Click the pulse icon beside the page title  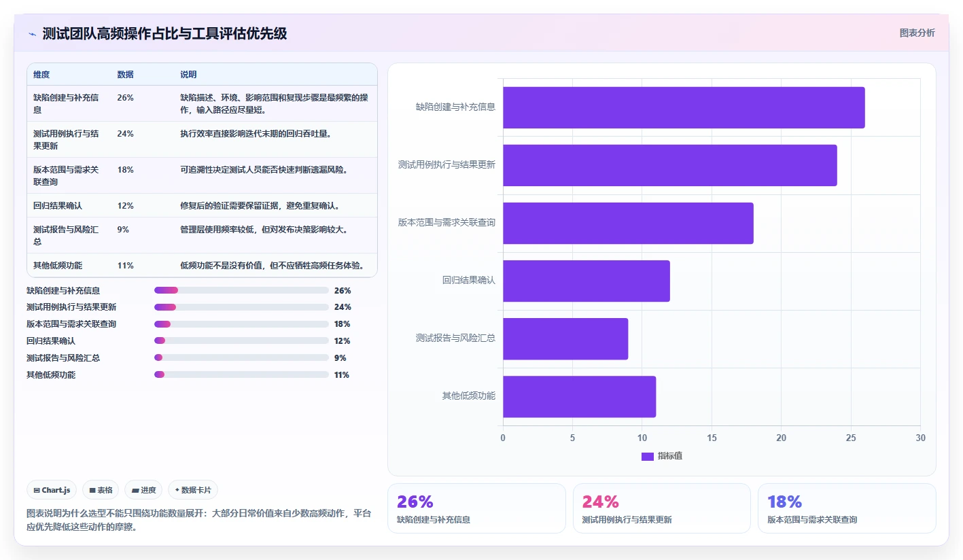pyautogui.click(x=33, y=34)
